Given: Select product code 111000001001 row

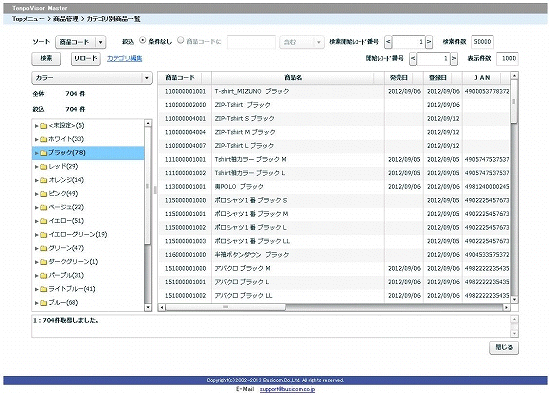Looking at the screenshot, I should [334, 160].
